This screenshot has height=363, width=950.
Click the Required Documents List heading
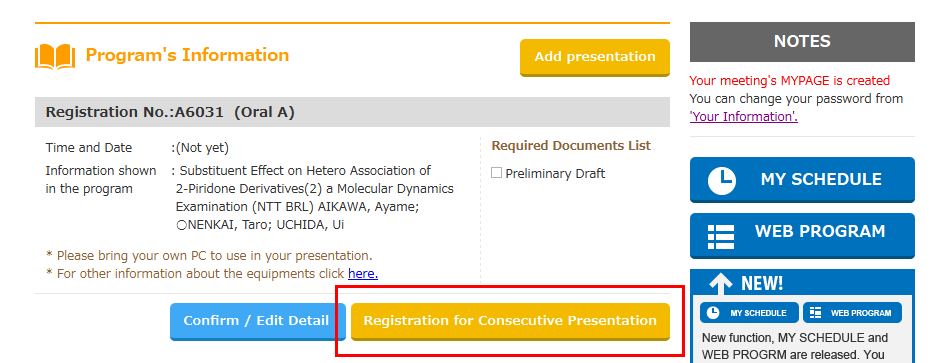tap(571, 145)
